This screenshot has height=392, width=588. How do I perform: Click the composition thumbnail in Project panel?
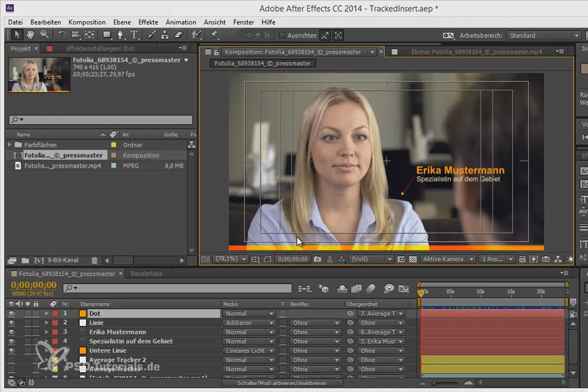pyautogui.click(x=40, y=74)
